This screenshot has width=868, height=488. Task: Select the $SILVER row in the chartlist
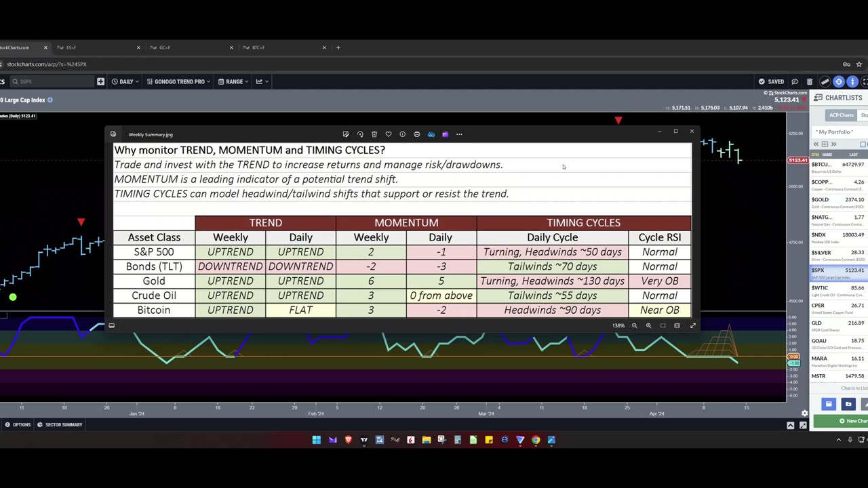click(x=839, y=255)
